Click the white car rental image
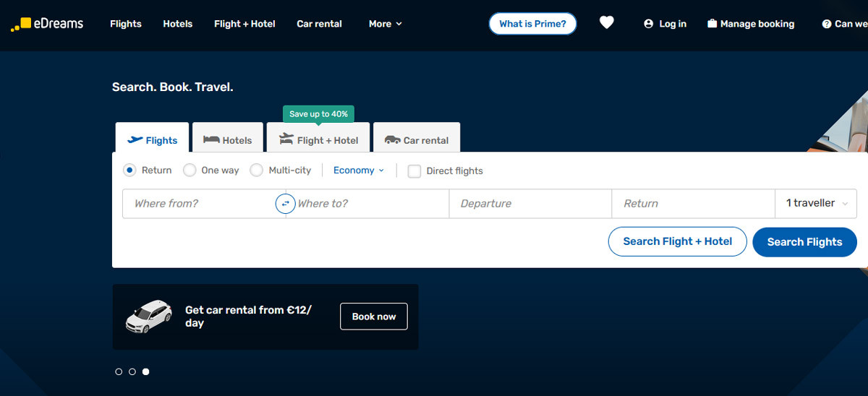 coord(149,316)
